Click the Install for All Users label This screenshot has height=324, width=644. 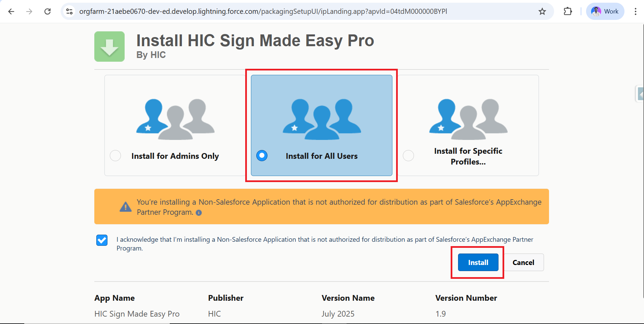[322, 156]
